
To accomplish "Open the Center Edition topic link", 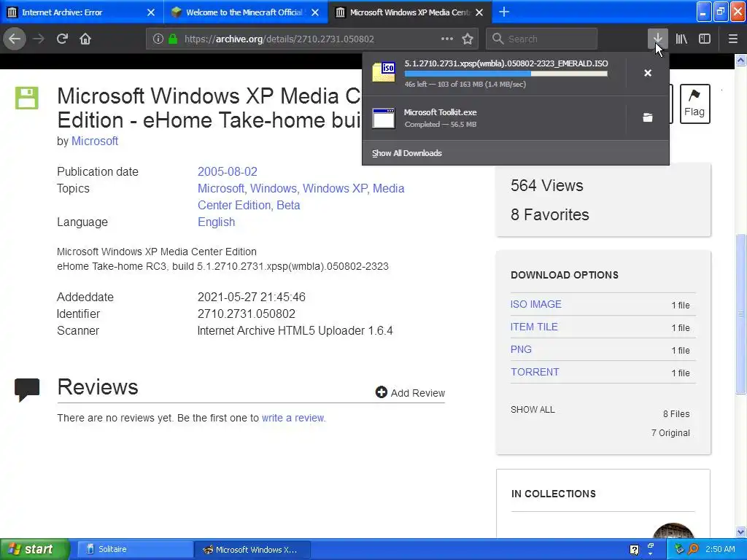I will [234, 205].
